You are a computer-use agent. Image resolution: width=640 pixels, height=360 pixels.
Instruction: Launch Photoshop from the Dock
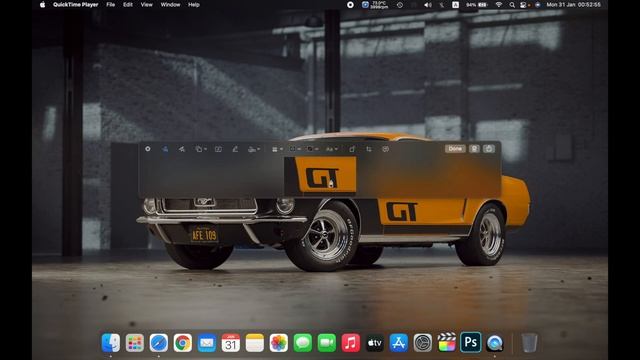point(471,342)
